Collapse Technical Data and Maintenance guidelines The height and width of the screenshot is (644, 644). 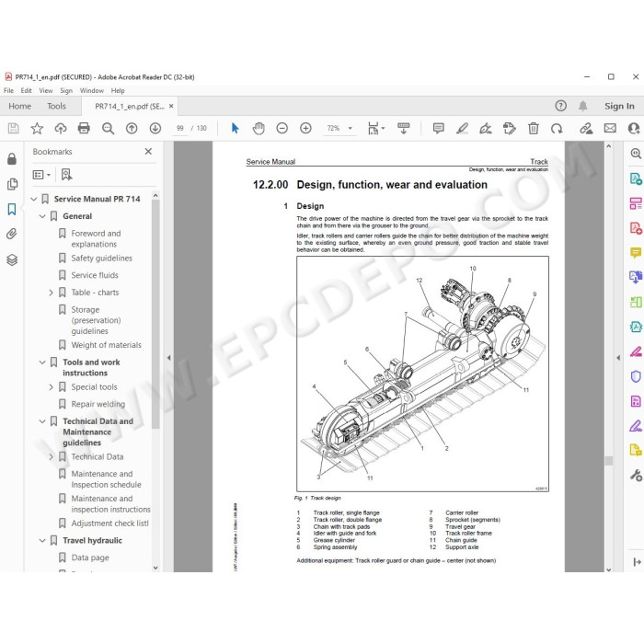pyautogui.click(x=42, y=421)
